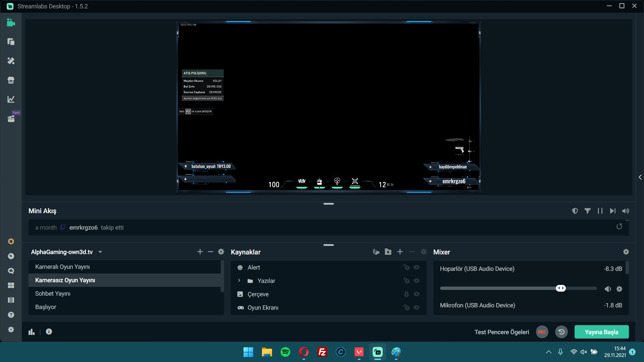Toggle lock on the Yazılar folder

407,281
